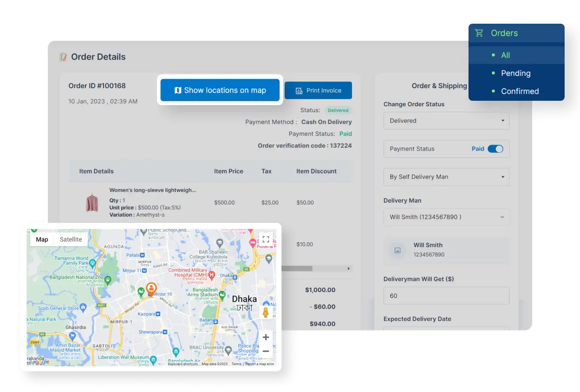The height and width of the screenshot is (392, 580).
Task: Toggle the Payment Status Paid switch
Action: coord(495,149)
